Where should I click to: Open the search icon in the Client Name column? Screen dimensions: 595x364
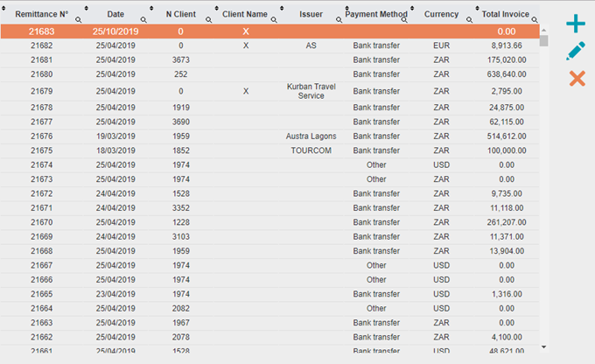point(274,20)
